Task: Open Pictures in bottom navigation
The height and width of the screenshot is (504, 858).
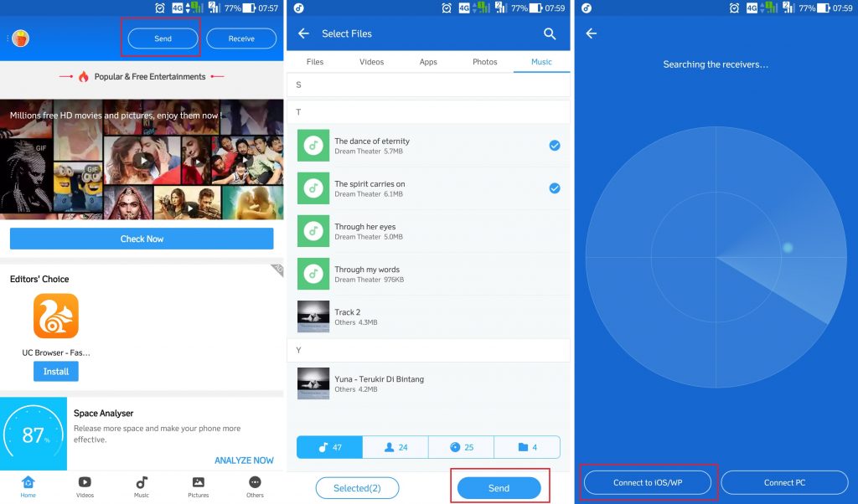Action: point(198,486)
